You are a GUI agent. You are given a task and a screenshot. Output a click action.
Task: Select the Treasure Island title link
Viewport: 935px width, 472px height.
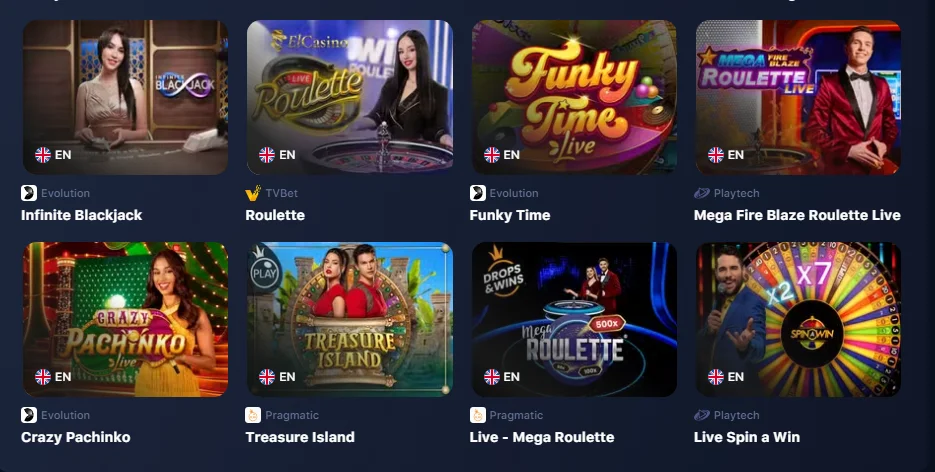(x=300, y=437)
